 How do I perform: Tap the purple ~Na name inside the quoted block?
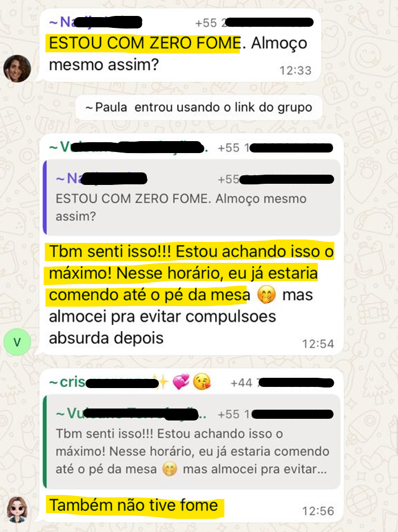point(101,179)
